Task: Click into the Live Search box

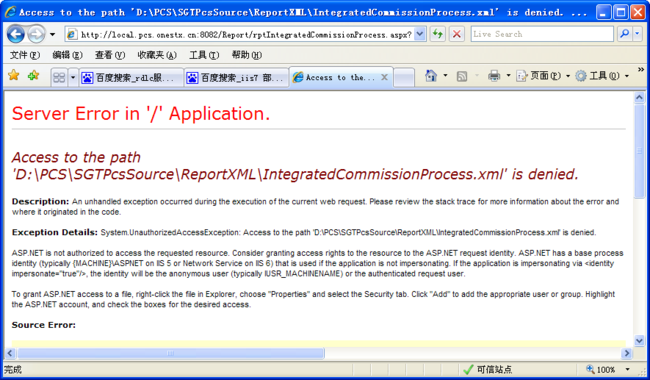Action: [542, 34]
